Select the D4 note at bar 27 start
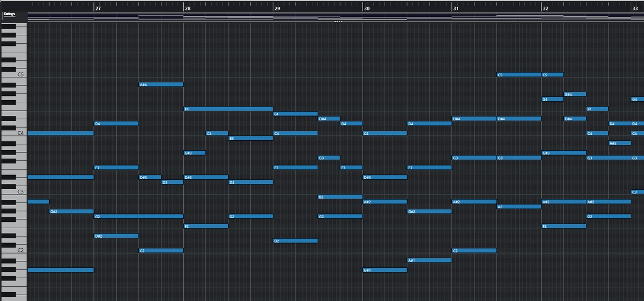 point(116,124)
